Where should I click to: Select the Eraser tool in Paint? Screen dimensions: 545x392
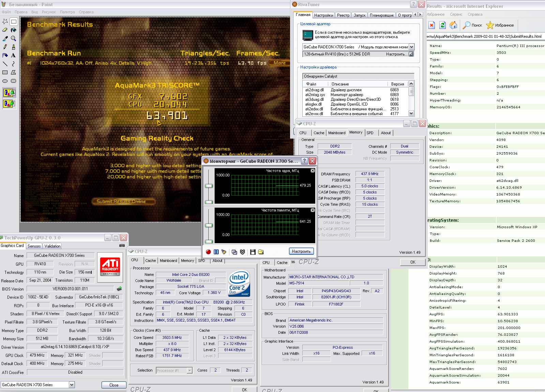point(5,30)
